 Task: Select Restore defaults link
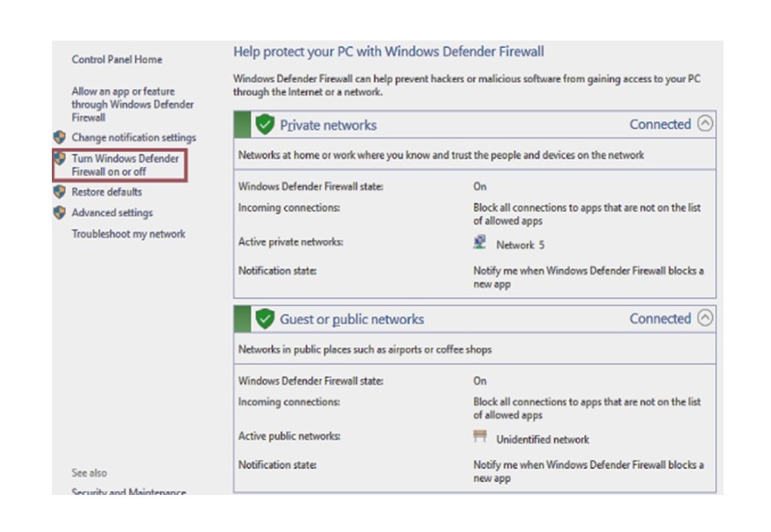(x=107, y=192)
